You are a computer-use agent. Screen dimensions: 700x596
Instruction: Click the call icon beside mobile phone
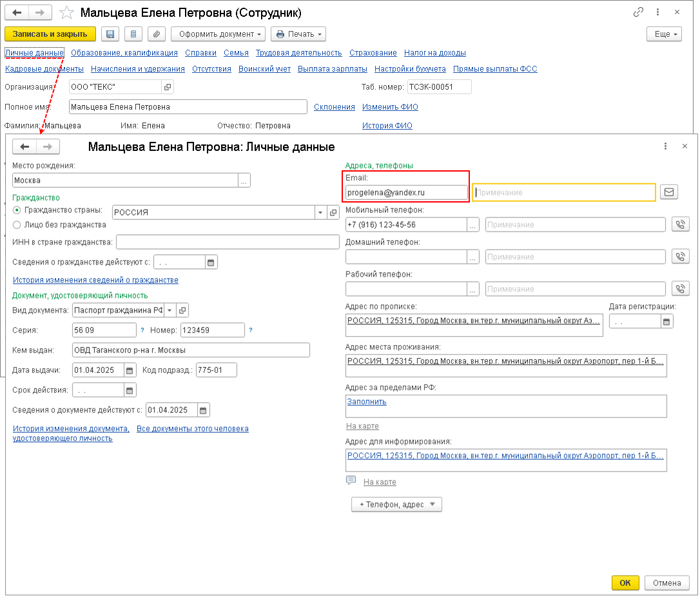tap(680, 224)
